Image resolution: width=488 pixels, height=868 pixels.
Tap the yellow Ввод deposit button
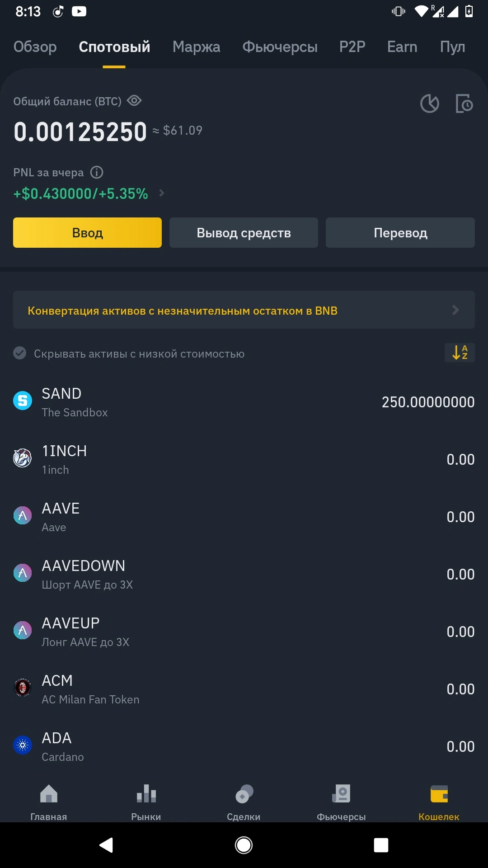tap(87, 232)
